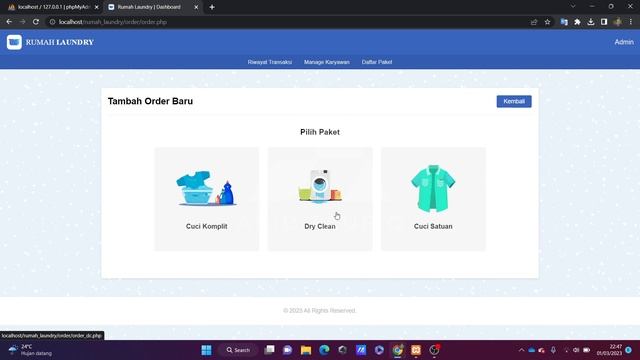Share this page icon
Viewport: 640px width, 360px height.
coord(534,22)
